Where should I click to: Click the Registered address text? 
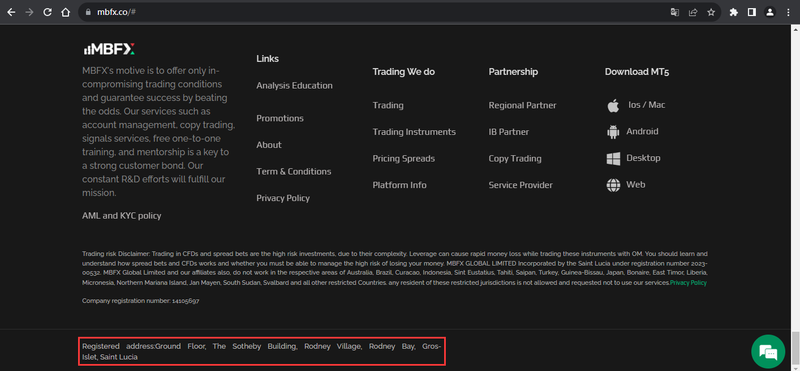pos(261,352)
